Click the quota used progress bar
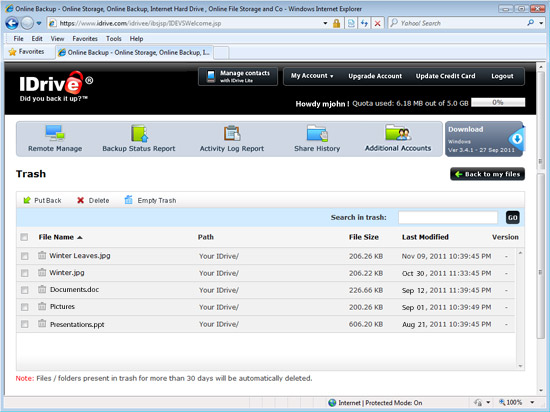 point(498,102)
